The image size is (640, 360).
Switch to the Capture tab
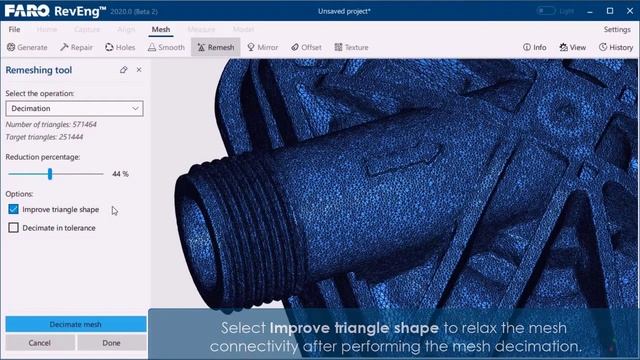click(x=87, y=29)
